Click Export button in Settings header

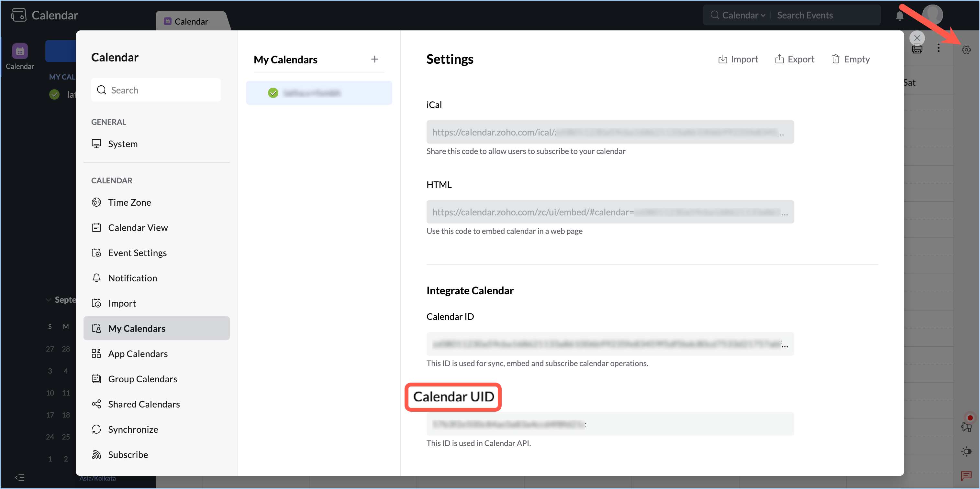(794, 59)
